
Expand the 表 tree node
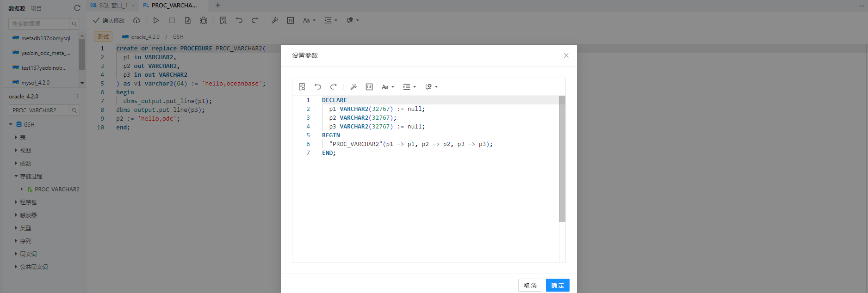[16, 137]
